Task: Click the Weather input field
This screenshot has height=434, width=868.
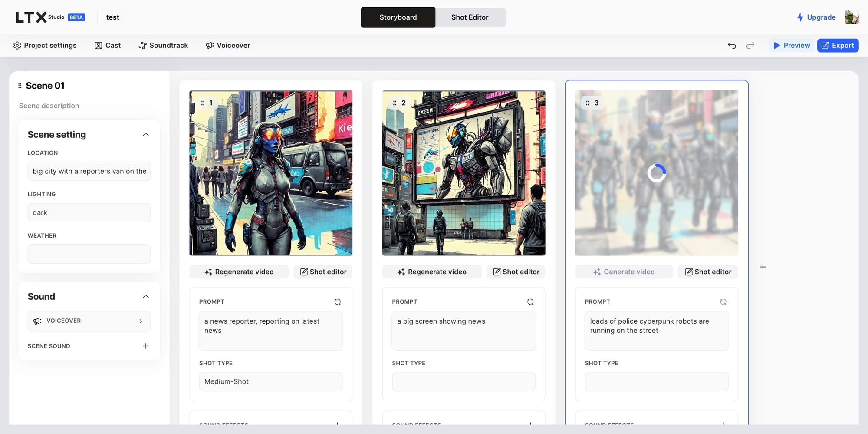Action: (89, 254)
